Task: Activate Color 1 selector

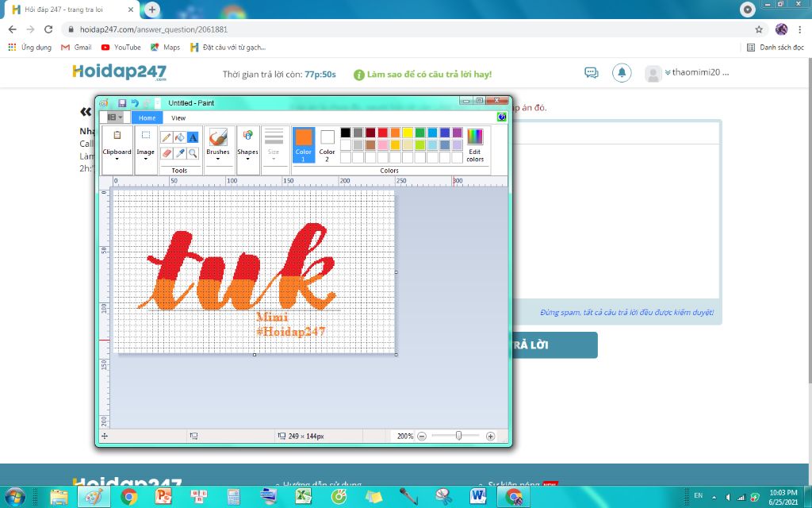Action: tap(304, 144)
